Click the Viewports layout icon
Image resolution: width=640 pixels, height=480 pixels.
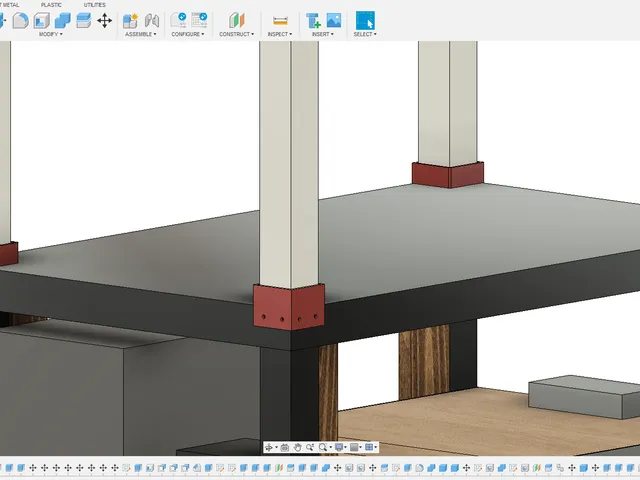(x=369, y=447)
